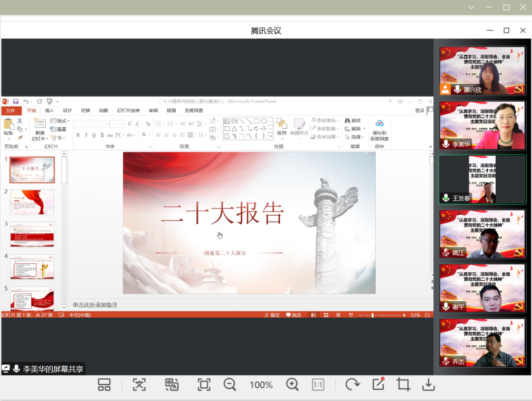This screenshot has width=532, height=401.
Task: Click the slide sorter view icon in status bar
Action: click(x=326, y=315)
